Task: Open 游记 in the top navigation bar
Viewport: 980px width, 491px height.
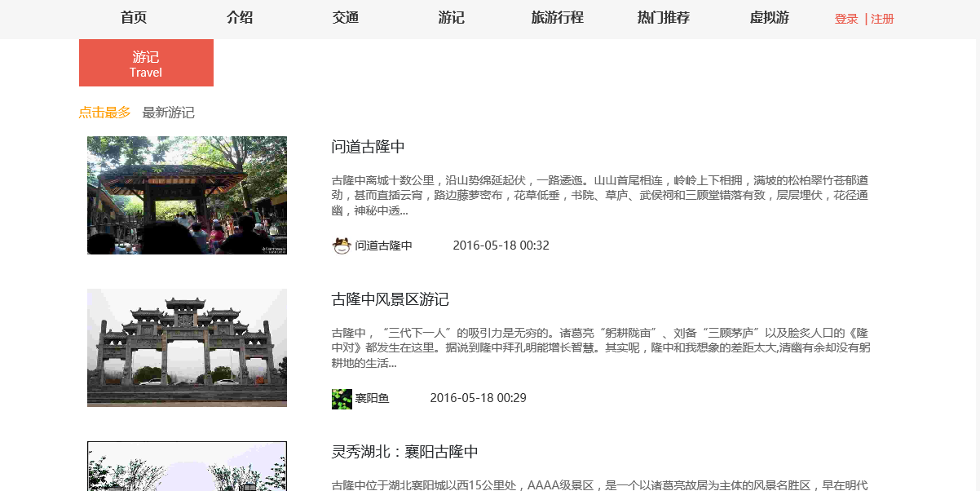Action: coord(451,18)
